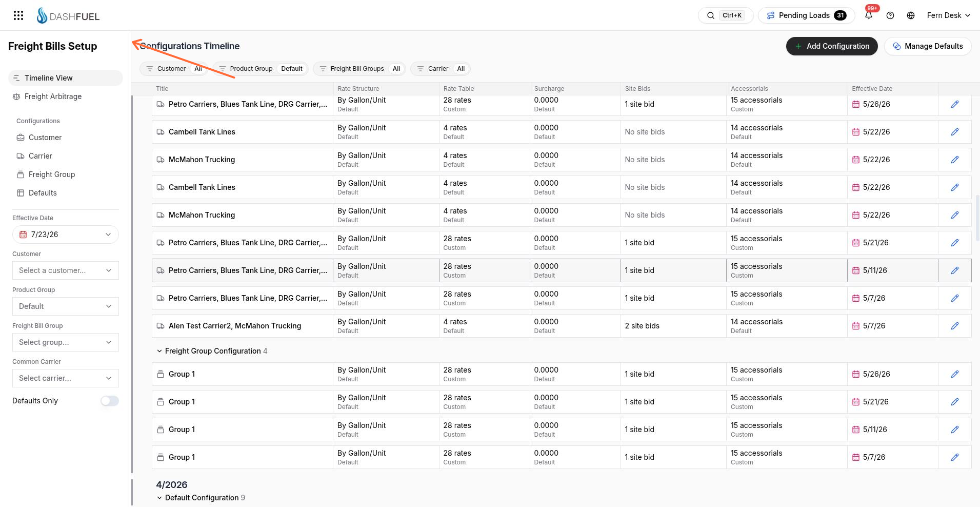Edit the Cambell Tank Lines first row pencil

[955, 132]
